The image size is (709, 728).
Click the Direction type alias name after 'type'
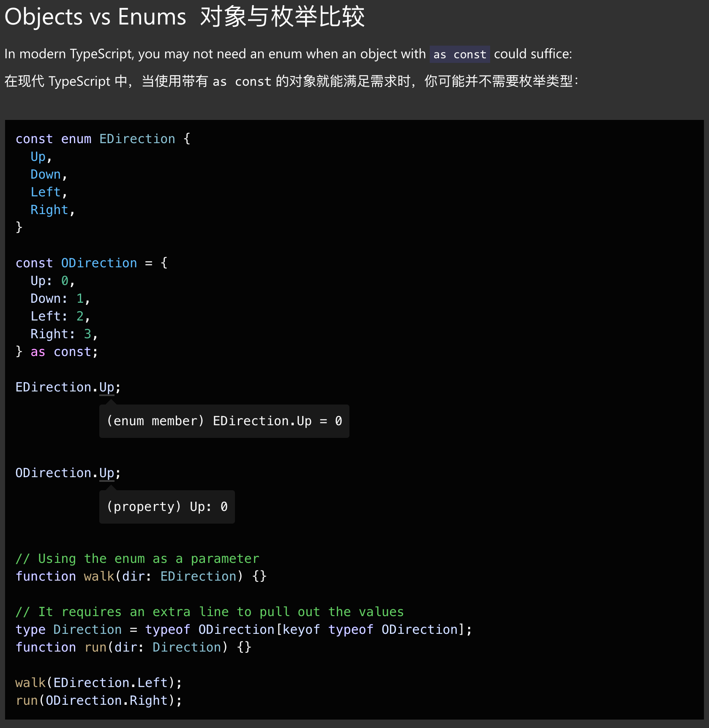87,630
